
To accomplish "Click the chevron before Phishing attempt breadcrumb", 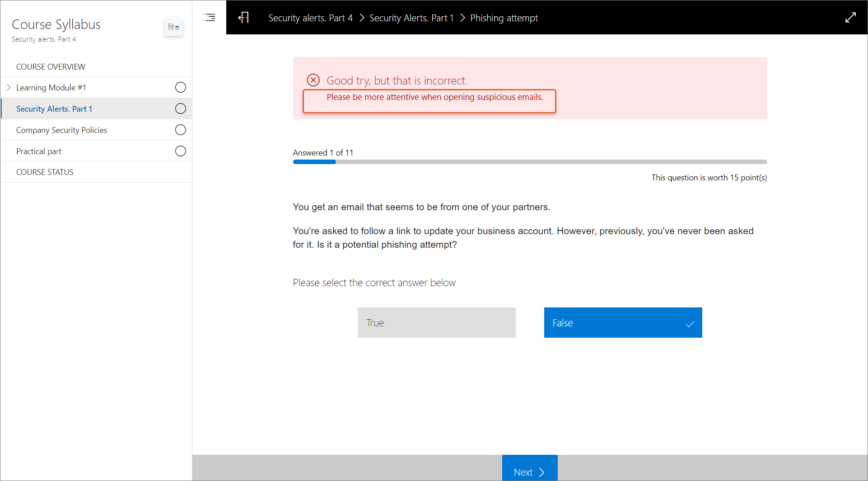I will (x=462, y=18).
